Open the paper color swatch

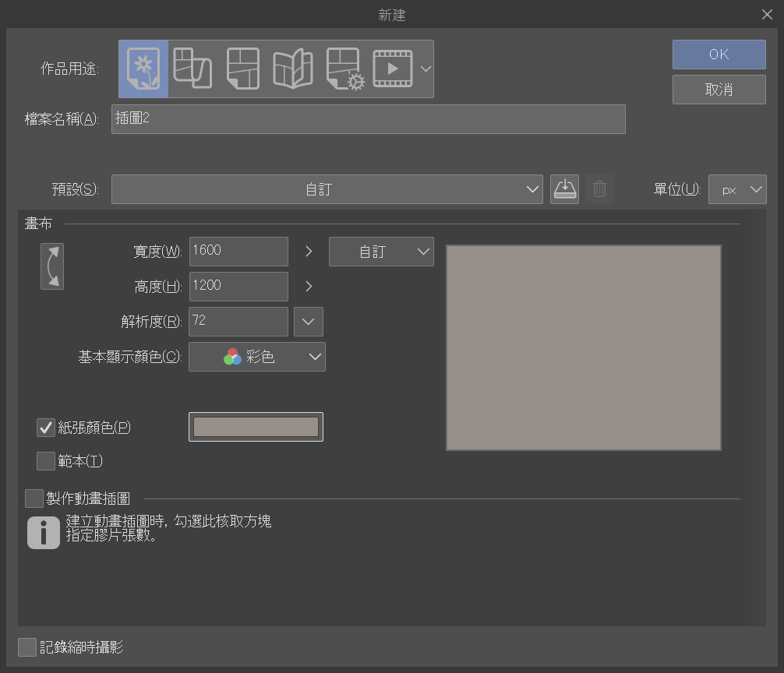tap(256, 427)
